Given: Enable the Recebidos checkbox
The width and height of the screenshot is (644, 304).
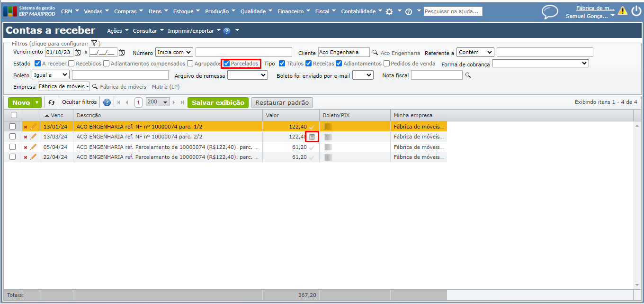Looking at the screenshot, I should [72, 64].
